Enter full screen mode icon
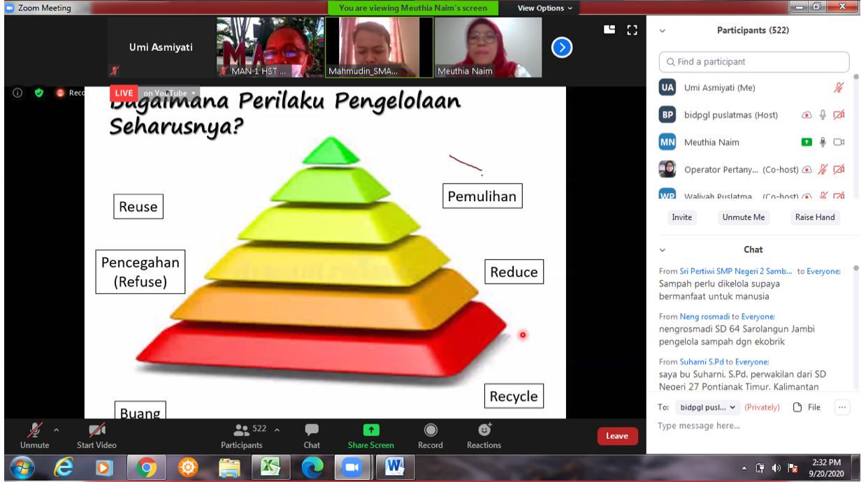The height and width of the screenshot is (482, 868). point(633,30)
